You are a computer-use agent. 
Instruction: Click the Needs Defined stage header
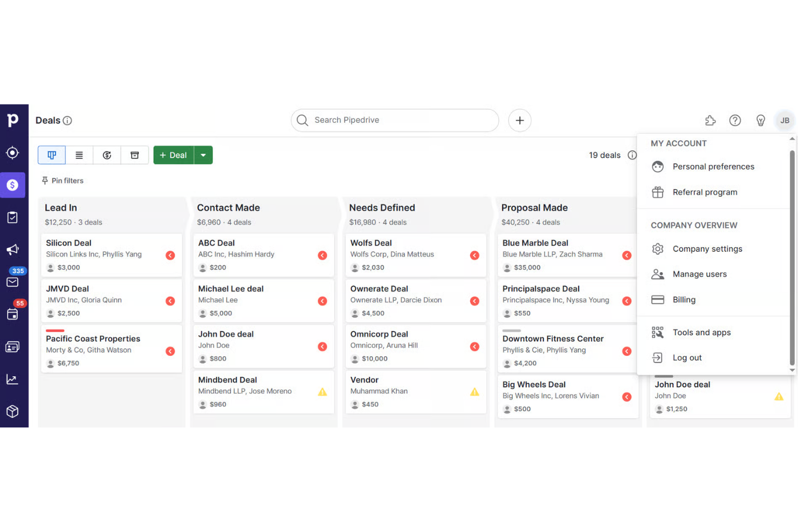pyautogui.click(x=382, y=208)
